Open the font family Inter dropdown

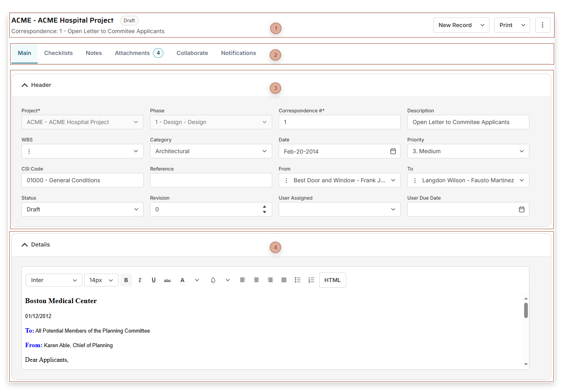[x=54, y=280]
